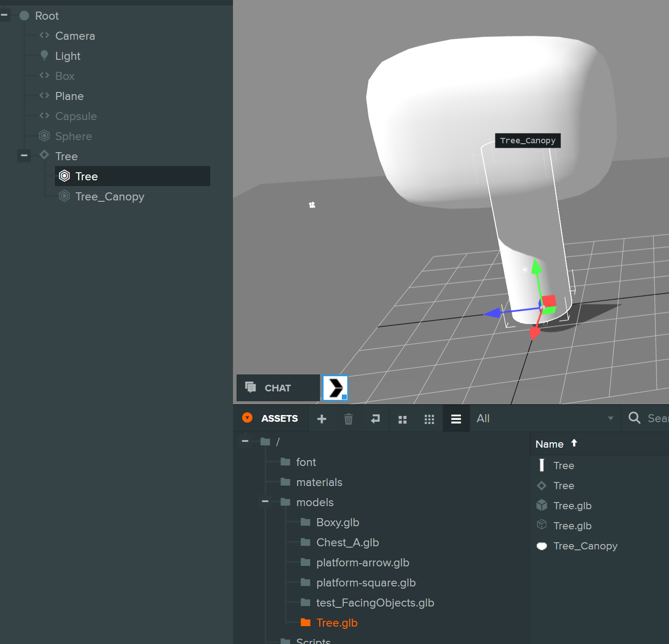Collapse the Tree entity in hierarchy
The image size is (669, 644).
24,156
